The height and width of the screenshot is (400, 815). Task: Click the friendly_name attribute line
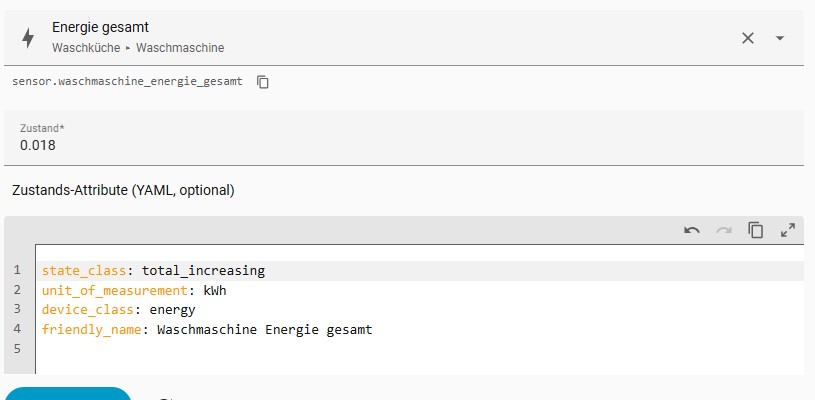click(206, 329)
